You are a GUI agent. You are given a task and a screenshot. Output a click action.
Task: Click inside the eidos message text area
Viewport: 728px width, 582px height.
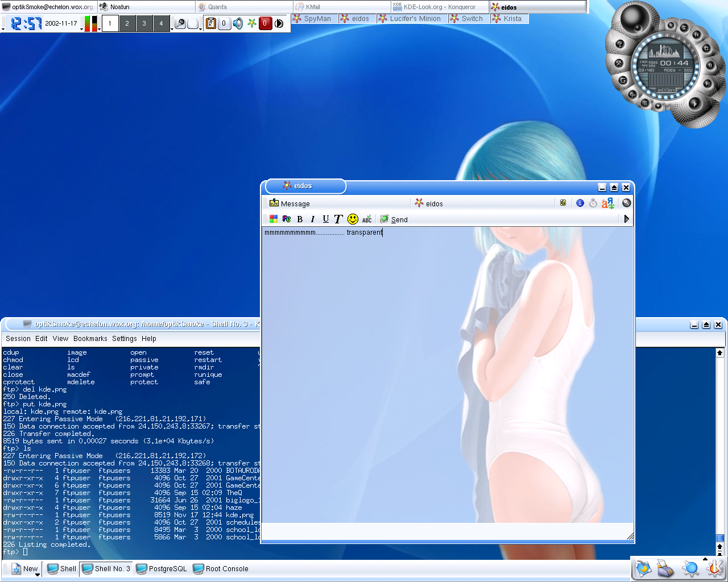point(447,375)
